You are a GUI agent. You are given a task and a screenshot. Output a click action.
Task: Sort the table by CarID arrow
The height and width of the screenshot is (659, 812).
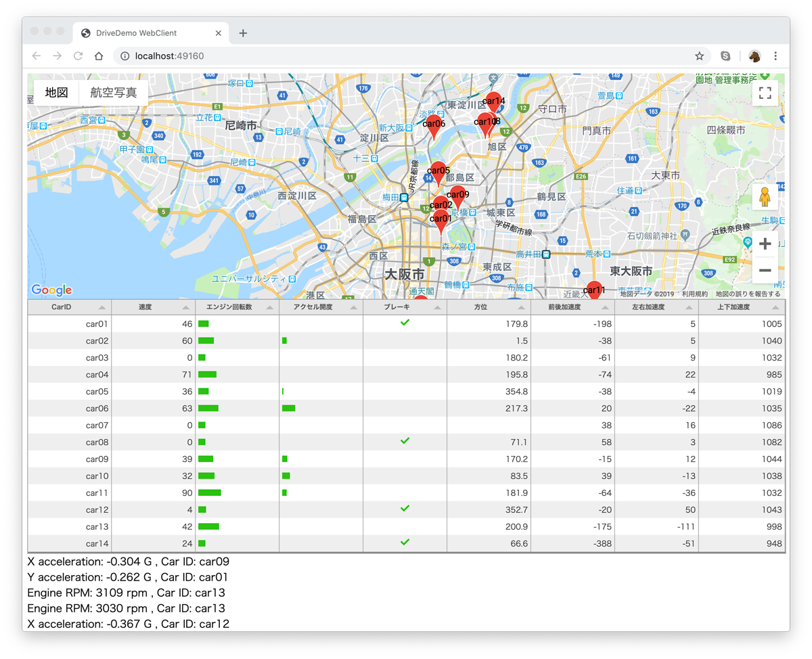click(x=101, y=308)
